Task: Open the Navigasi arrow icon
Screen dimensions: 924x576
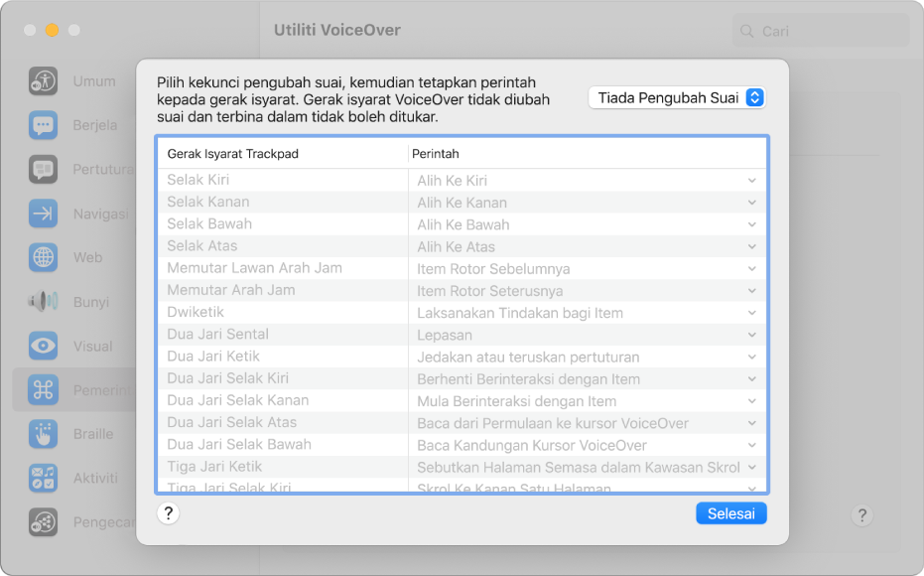Action: (x=43, y=213)
